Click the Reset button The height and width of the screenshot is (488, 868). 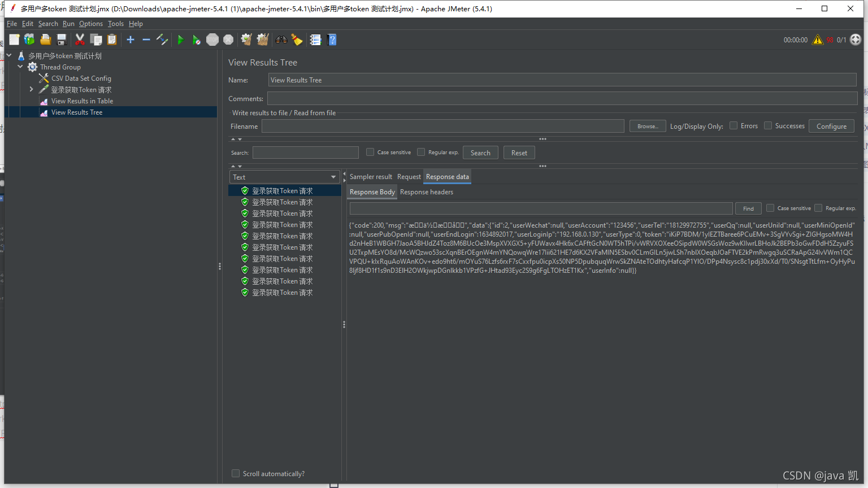click(x=519, y=152)
